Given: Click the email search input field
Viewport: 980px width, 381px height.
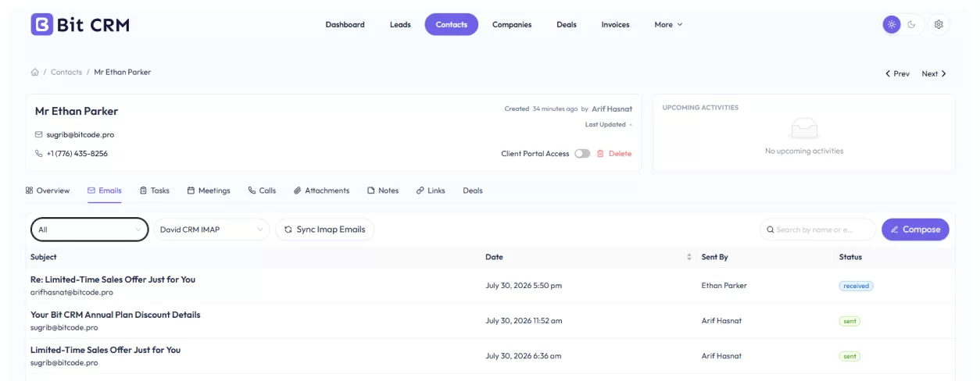Looking at the screenshot, I should [x=817, y=230].
